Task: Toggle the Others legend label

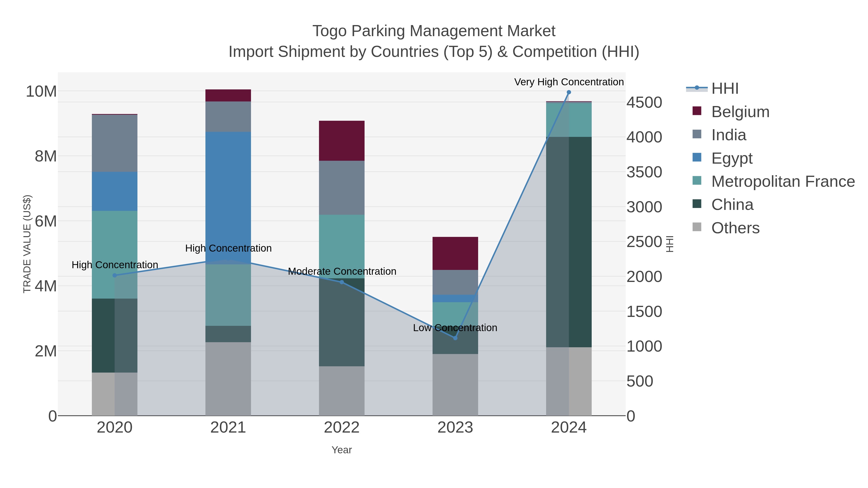Action: tap(736, 228)
